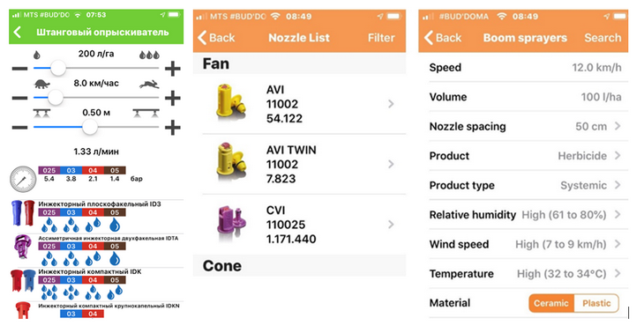Select the purple CVI 110025 nozzle image
Image resolution: width=644 pixels, height=333 pixels.
(x=231, y=224)
